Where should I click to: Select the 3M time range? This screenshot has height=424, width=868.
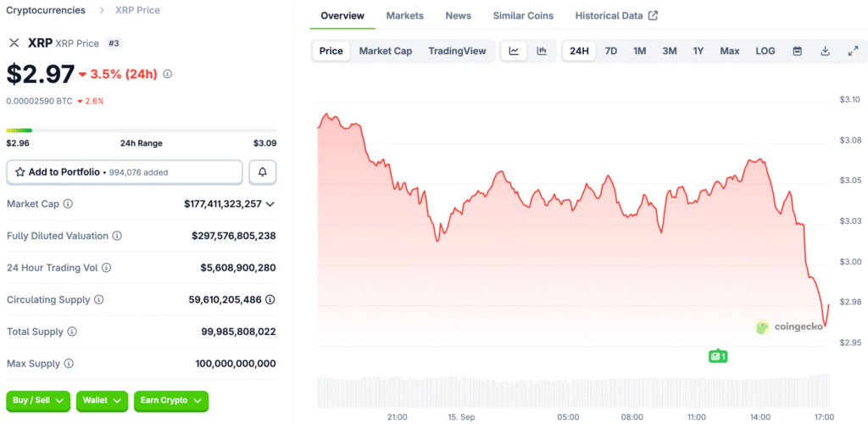(670, 51)
